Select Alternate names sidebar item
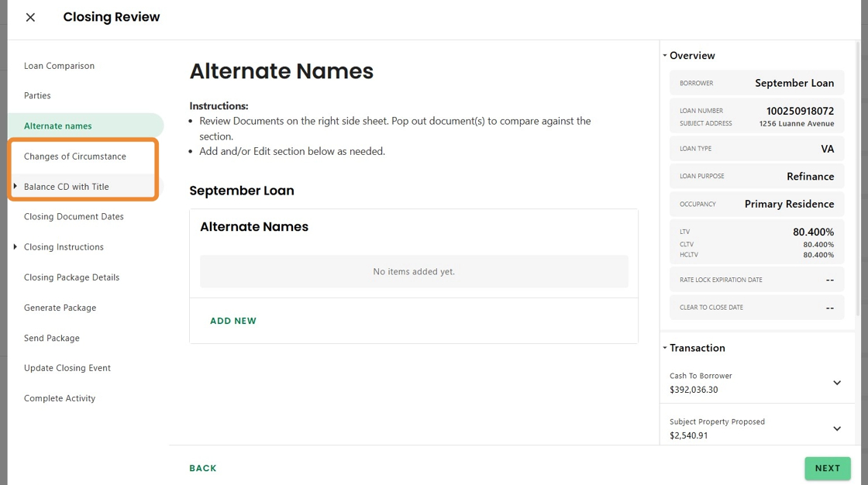The height and width of the screenshot is (485, 868). pyautogui.click(x=58, y=126)
